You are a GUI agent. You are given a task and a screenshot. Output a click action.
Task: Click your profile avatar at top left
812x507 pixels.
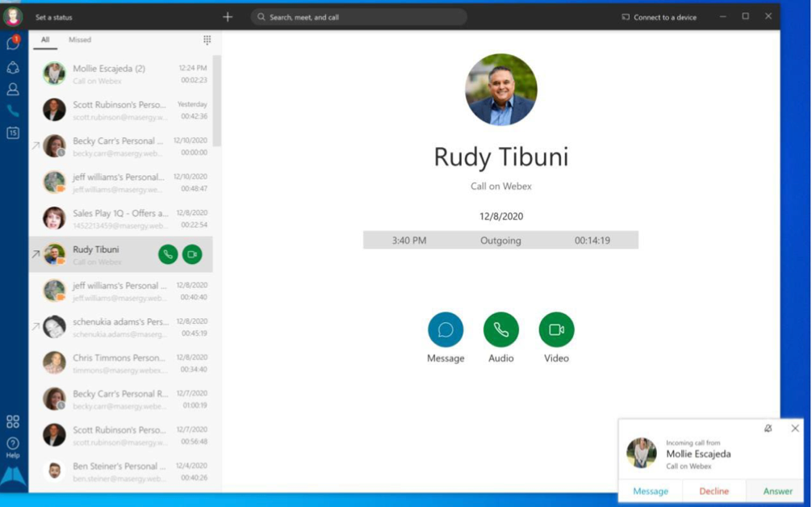tap(13, 17)
